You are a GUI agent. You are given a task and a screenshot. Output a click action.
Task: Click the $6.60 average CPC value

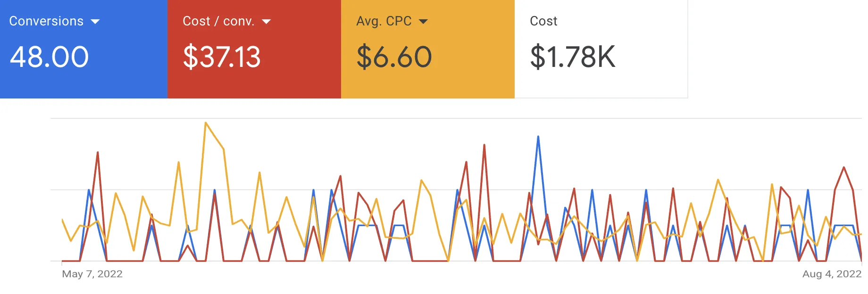pos(394,57)
